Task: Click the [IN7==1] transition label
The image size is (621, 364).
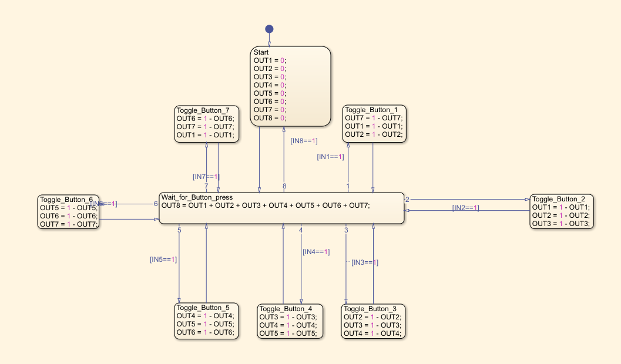Action: pos(206,177)
